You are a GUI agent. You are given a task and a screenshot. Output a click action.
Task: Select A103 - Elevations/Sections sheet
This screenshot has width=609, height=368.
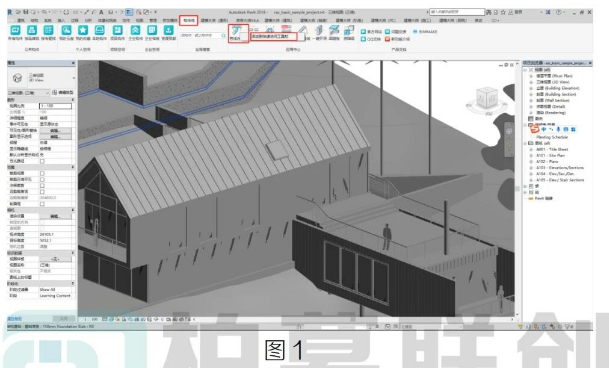tap(560, 167)
